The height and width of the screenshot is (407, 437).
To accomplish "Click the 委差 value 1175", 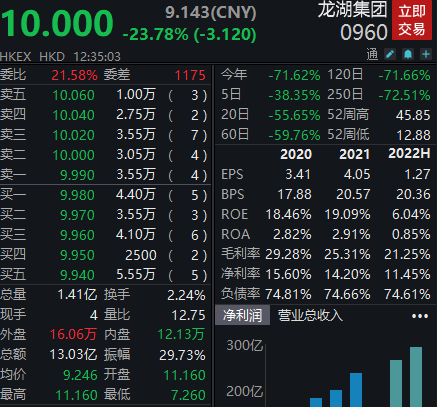I will [x=190, y=75].
